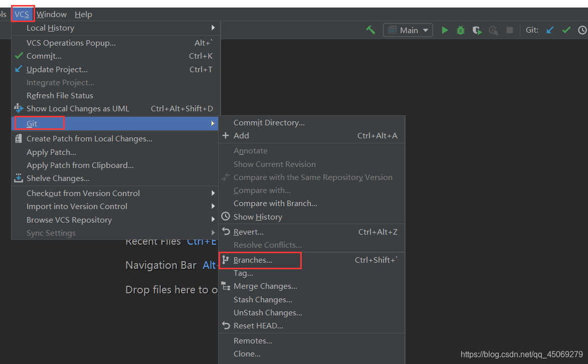
Task: Click the green Build hammer icon
Action: coord(370,30)
